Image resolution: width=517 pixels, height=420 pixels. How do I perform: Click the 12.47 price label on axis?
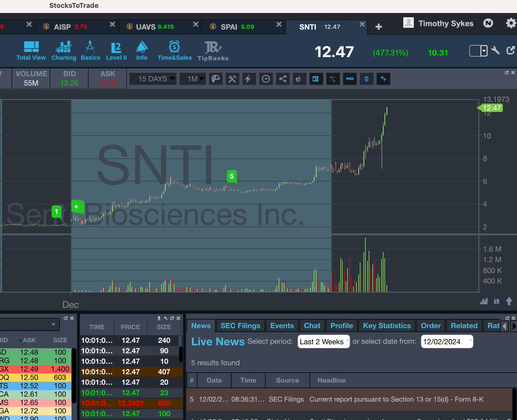[490, 108]
